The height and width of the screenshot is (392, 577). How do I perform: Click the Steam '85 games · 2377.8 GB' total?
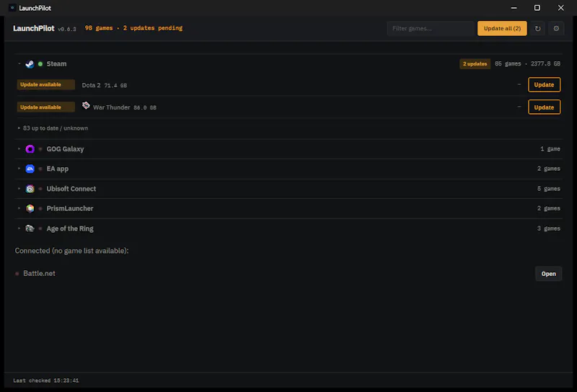(527, 63)
